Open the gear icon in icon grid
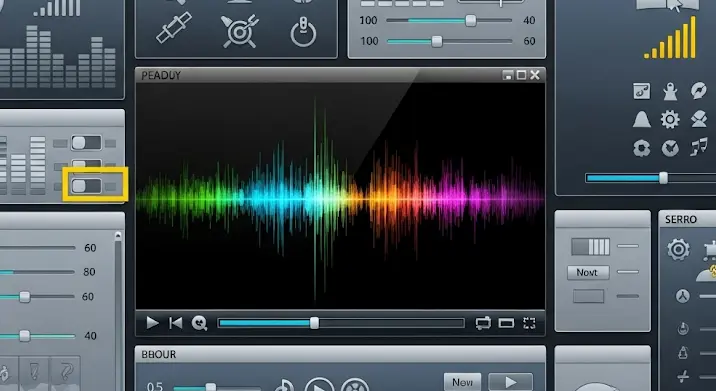This screenshot has width=716, height=391. [x=670, y=120]
